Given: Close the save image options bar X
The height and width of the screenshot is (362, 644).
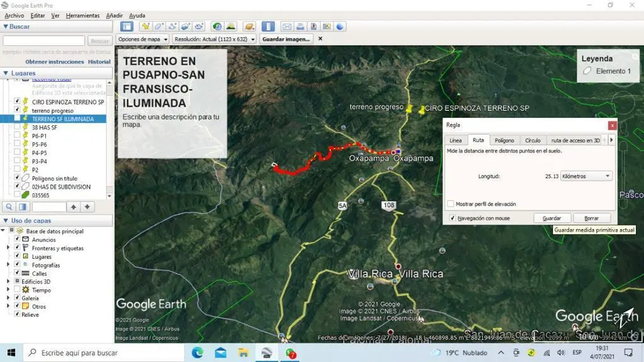Looking at the screenshot, I should click(320, 38).
